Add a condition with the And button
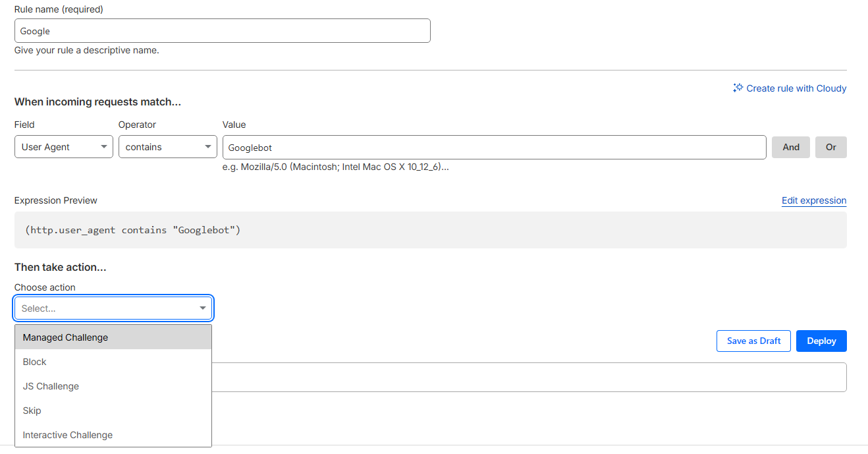868x454 pixels. click(x=790, y=148)
